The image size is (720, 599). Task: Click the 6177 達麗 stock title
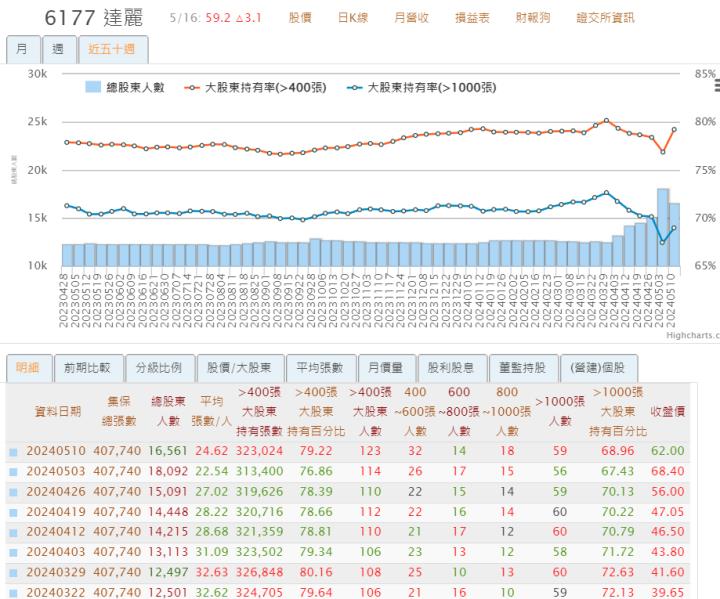(x=94, y=18)
